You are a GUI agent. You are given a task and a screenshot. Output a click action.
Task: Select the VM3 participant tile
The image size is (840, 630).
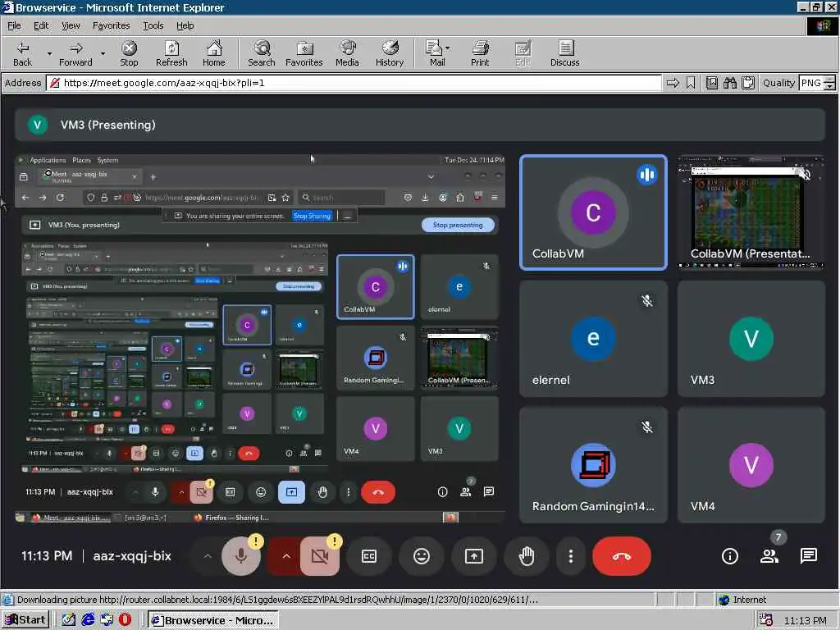coord(751,339)
